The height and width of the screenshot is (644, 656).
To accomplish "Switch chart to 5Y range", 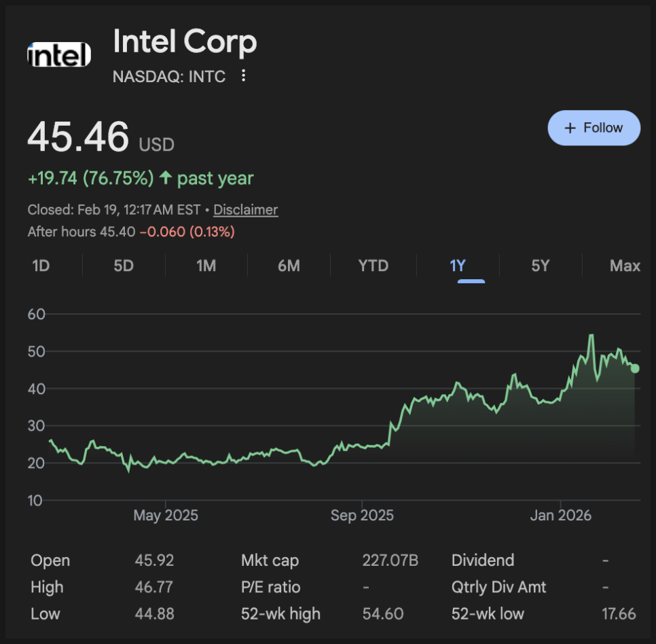I will 540,266.
